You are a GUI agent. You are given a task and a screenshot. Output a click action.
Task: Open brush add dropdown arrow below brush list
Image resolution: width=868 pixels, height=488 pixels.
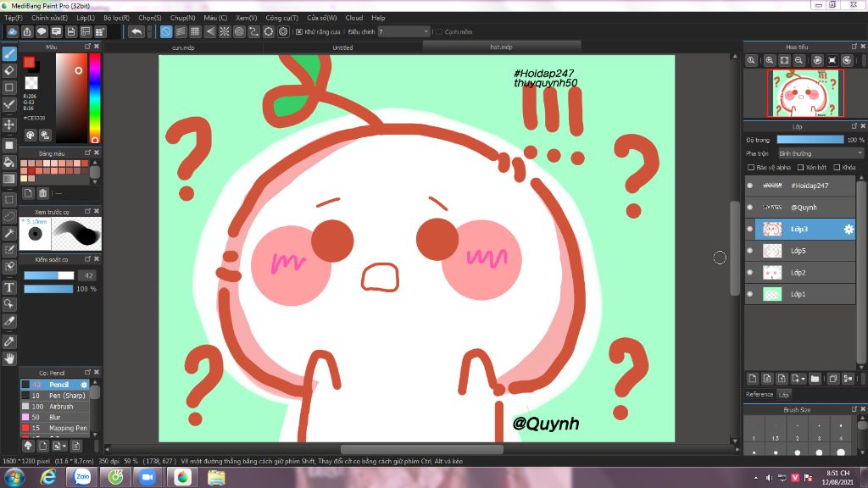pos(64,446)
